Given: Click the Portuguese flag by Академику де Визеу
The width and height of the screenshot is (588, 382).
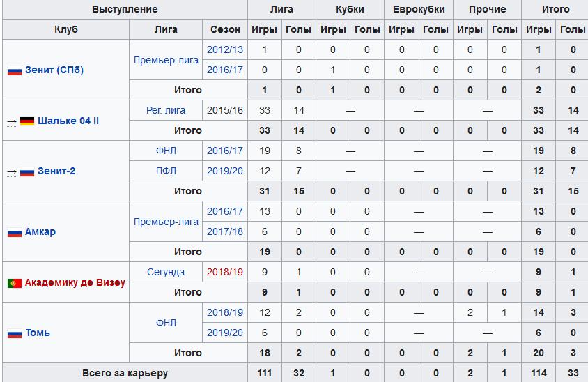Looking at the screenshot, I should [x=15, y=283].
